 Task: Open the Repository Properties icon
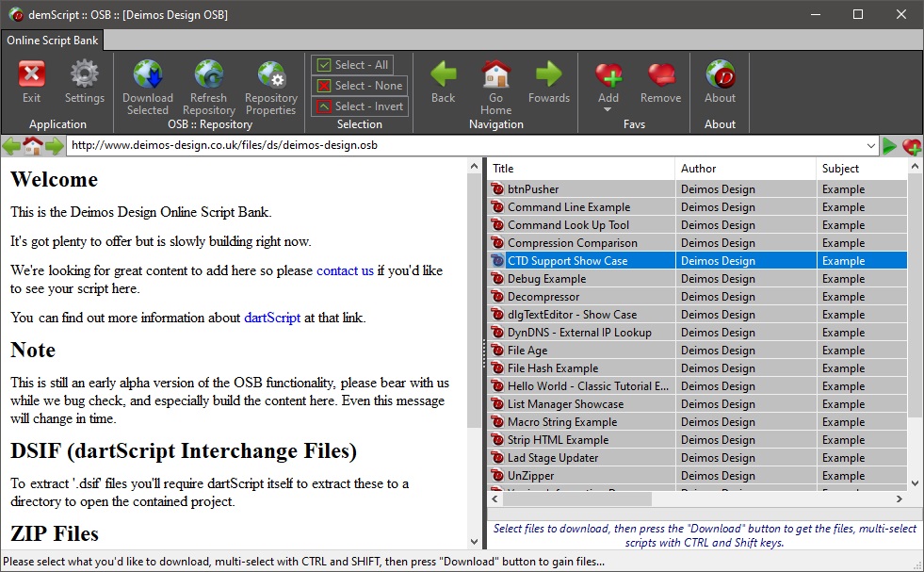[271, 74]
